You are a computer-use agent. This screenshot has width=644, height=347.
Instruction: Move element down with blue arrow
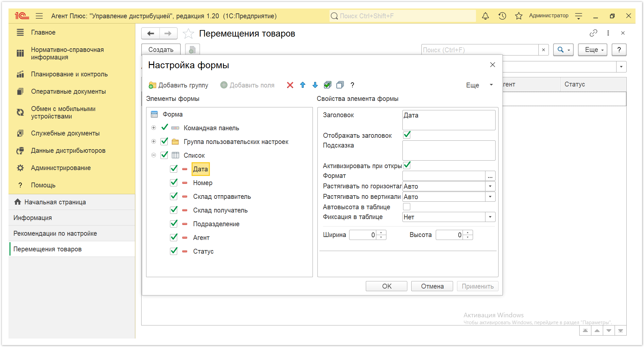tap(315, 85)
